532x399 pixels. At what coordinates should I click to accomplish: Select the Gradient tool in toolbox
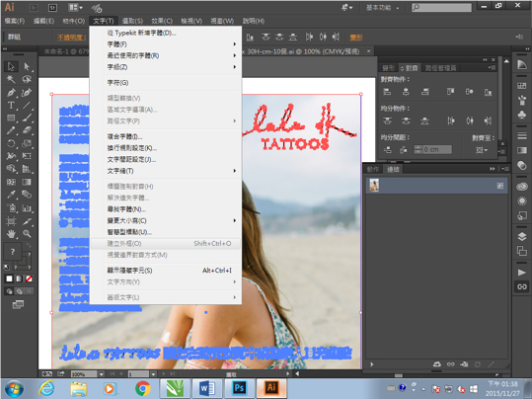tap(27, 182)
